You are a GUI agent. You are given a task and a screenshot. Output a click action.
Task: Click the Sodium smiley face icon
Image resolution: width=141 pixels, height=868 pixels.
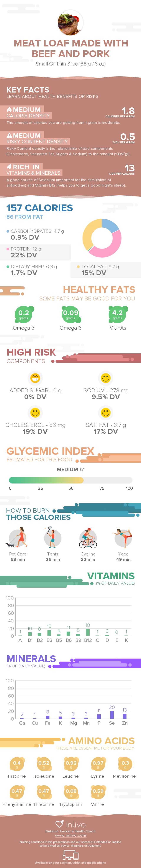point(106,378)
